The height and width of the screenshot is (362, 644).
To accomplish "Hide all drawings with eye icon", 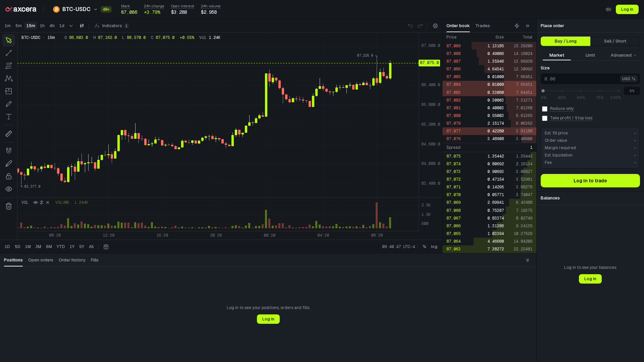I will click(9, 189).
